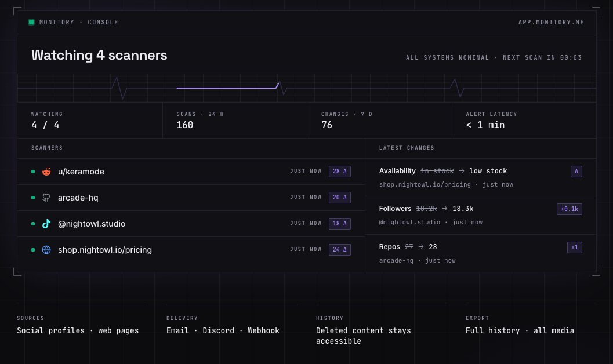
Task: Click the purple segment of the pulse timeline
Action: click(x=227, y=87)
